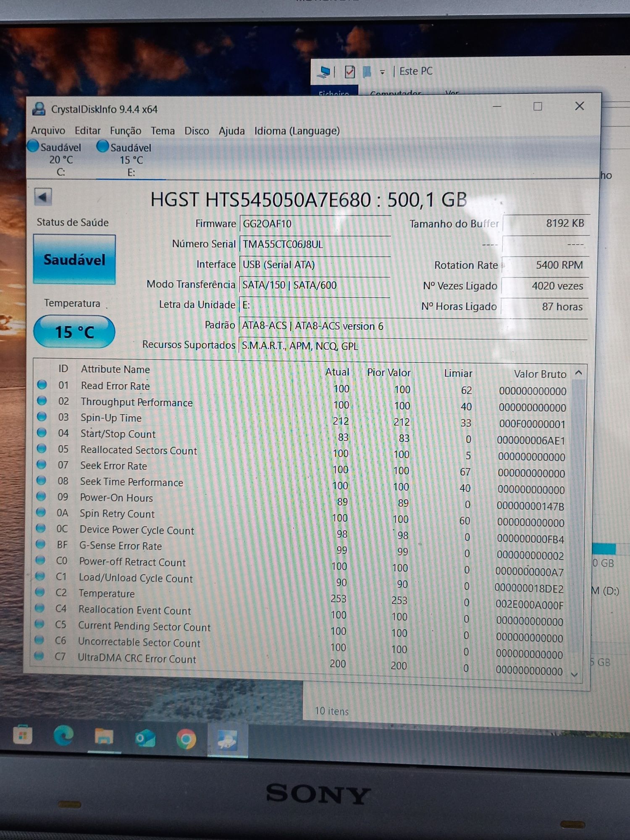630x840 pixels.
Task: Click status dot for UltraDMA CRC Error Count
Action: pos(39,656)
